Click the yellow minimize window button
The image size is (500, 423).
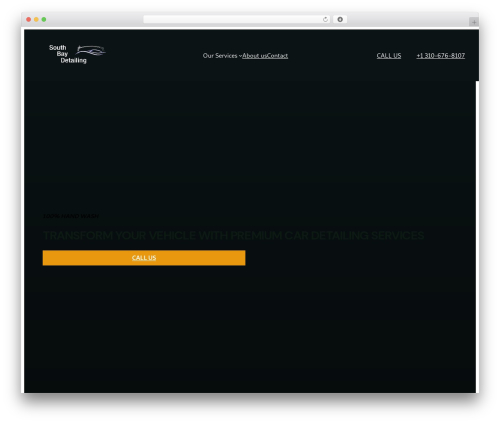36,19
